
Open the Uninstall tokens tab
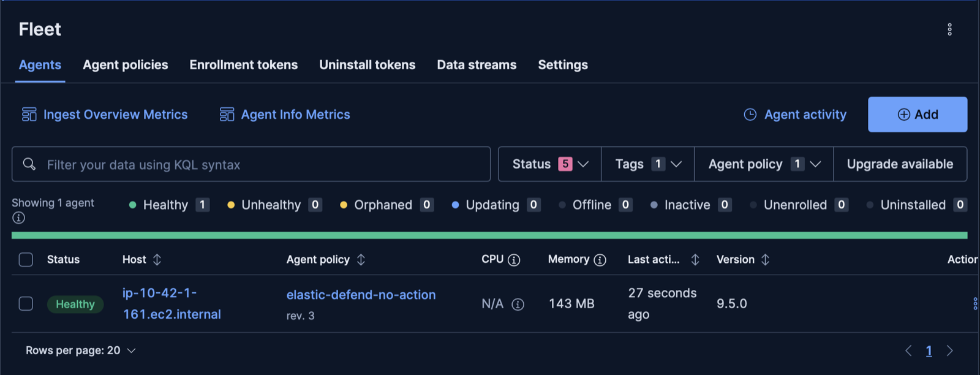tap(367, 65)
